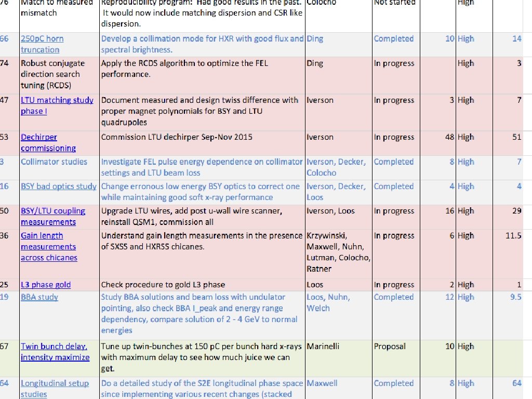This screenshot has width=532, height=399.
Task: Select the 'Apply the RCDS algorithm' description cell
Action: coord(202,75)
